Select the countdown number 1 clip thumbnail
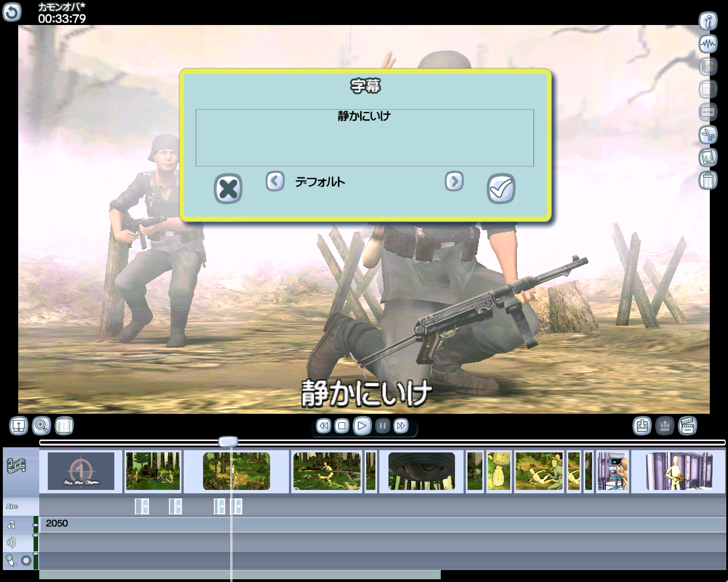This screenshot has width=728, height=582. coord(81,471)
